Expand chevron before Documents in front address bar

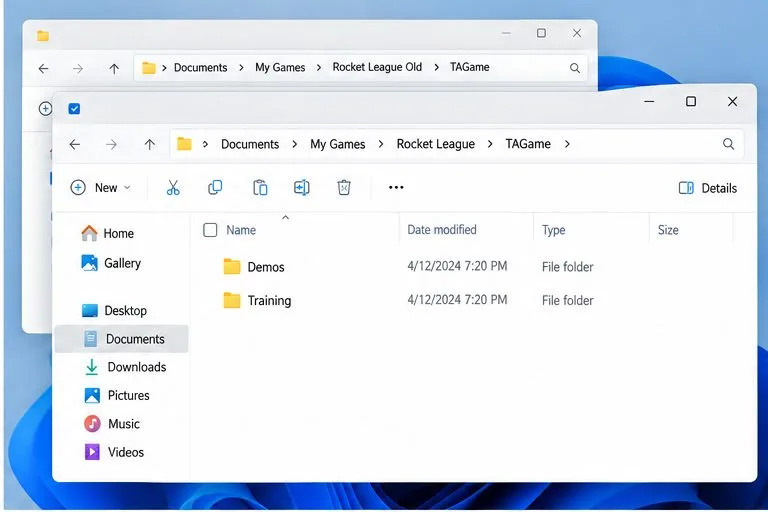(x=205, y=144)
